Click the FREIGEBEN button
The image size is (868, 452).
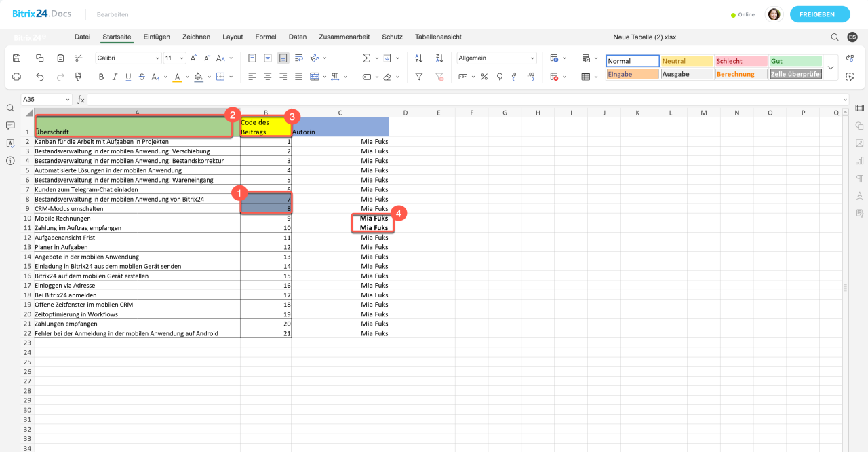coord(819,14)
